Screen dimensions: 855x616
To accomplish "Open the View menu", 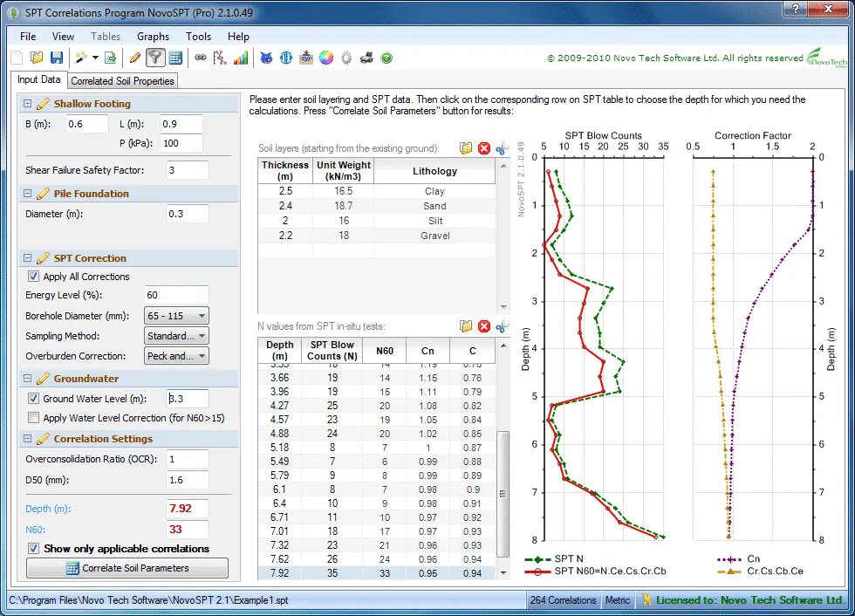I will [63, 37].
